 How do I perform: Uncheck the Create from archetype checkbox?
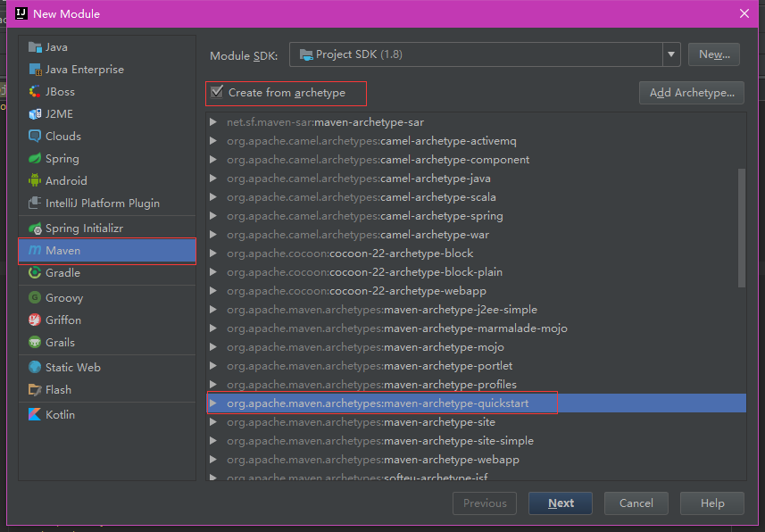tap(216, 92)
